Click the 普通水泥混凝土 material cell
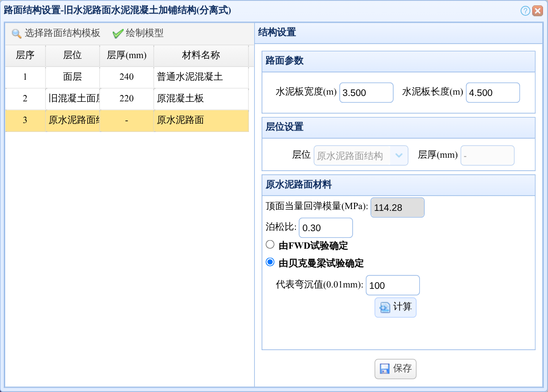The height and width of the screenshot is (392, 548). click(x=201, y=77)
